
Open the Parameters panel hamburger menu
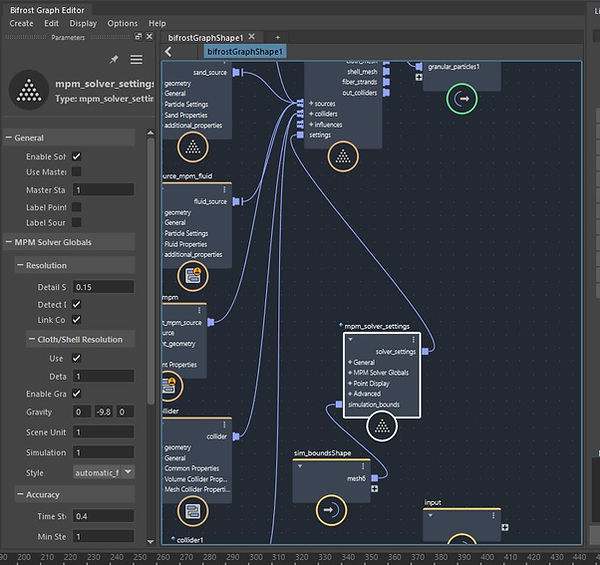click(x=136, y=59)
